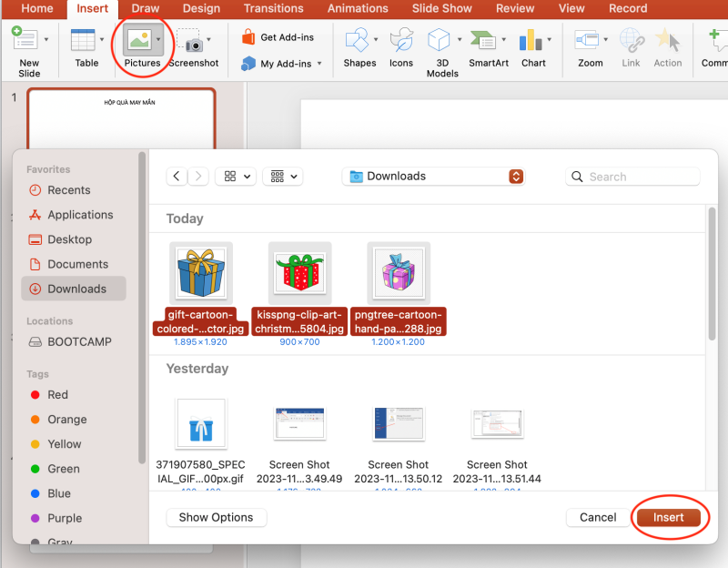Click the file list vertical scrollbar
728x568 pixels.
point(712,274)
